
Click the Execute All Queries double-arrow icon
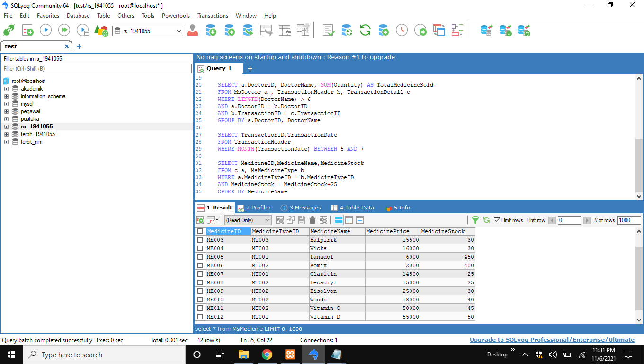[x=64, y=30]
